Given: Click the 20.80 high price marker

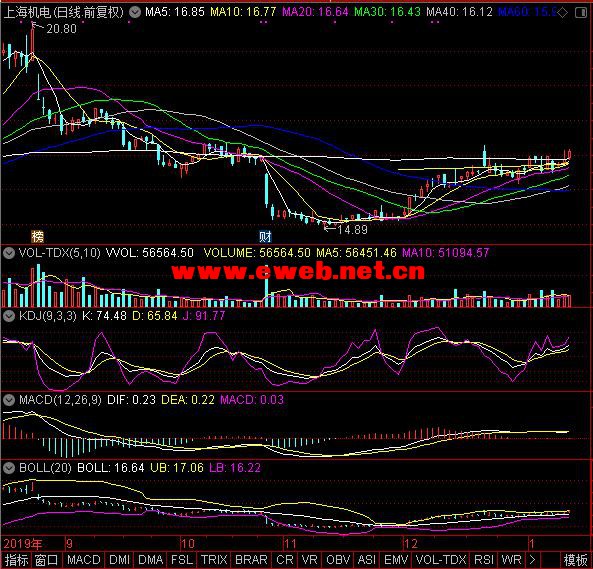Looking at the screenshot, I should [x=61, y=29].
